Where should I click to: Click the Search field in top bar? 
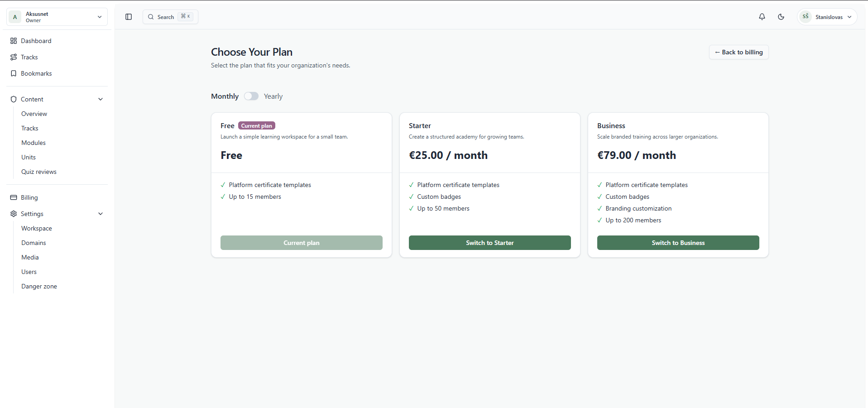(x=170, y=17)
